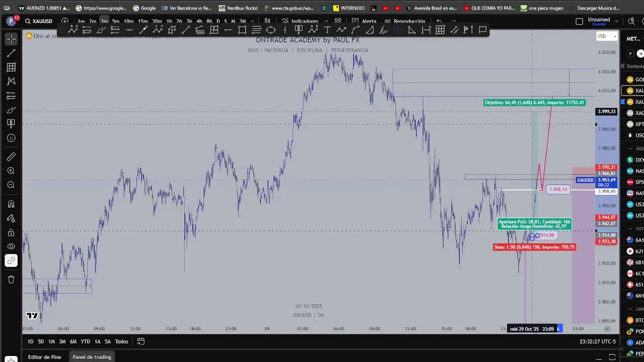Click the time axis settings gear

[607, 329]
